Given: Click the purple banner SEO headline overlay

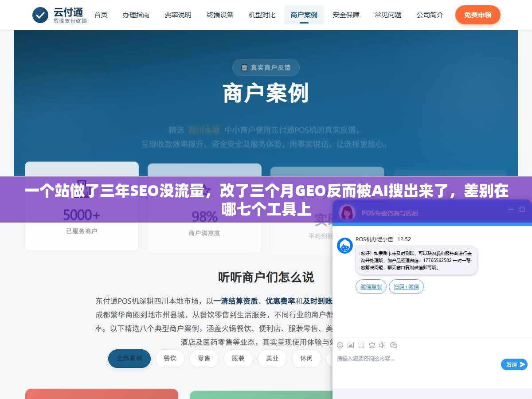Looking at the screenshot, I should click(x=266, y=199).
